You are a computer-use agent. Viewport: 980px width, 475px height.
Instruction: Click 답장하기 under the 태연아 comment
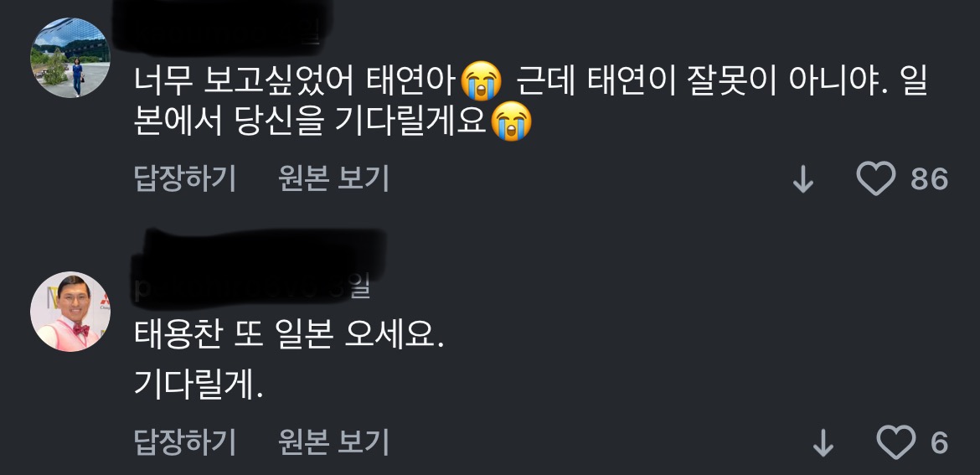pos(185,178)
